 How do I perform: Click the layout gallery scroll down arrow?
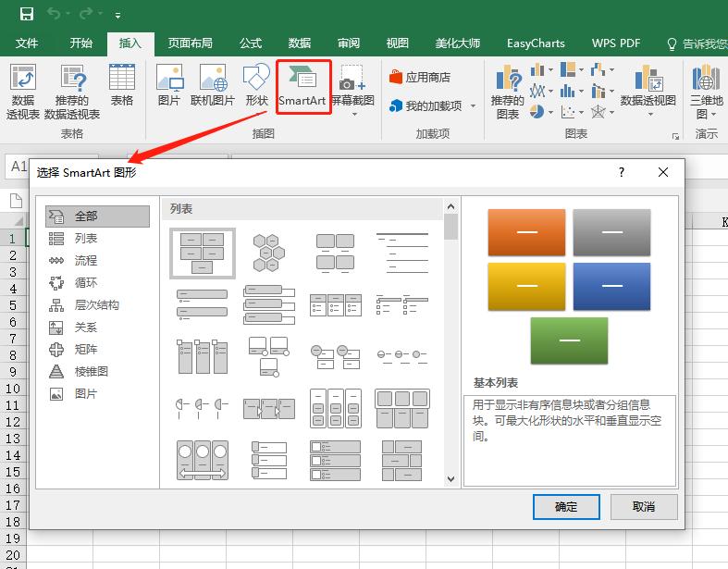[451, 479]
